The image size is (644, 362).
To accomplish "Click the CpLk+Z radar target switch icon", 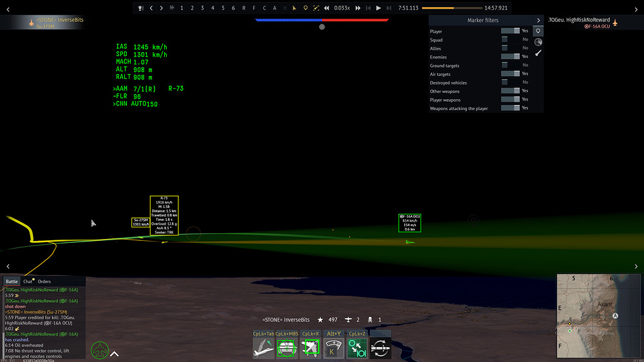I will pos(357,348).
